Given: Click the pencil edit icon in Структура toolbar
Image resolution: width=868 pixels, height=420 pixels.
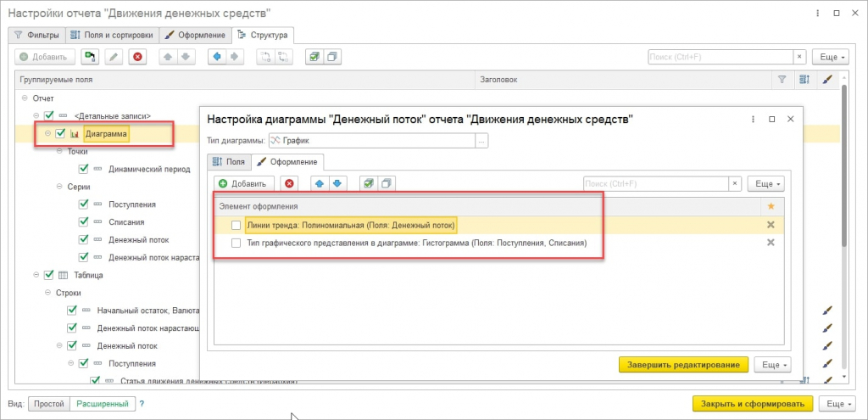Looking at the screenshot, I should pyautogui.click(x=114, y=57).
